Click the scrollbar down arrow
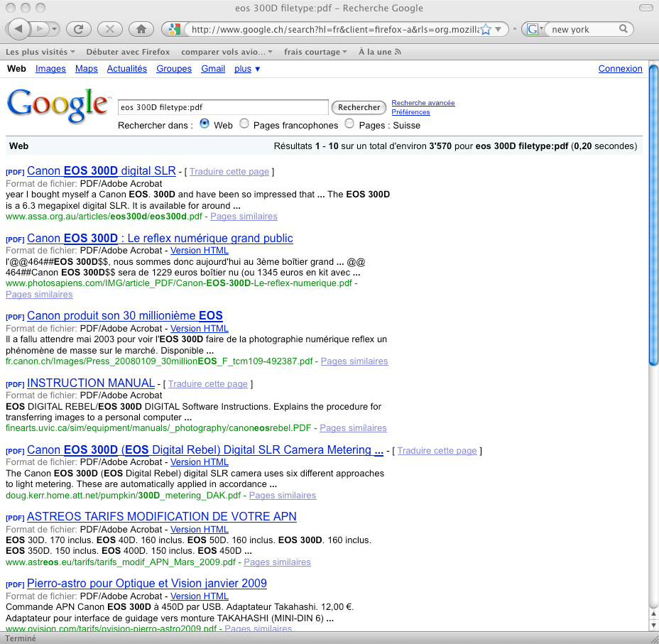Viewport: 659px width, 644px height. pyautogui.click(x=653, y=625)
